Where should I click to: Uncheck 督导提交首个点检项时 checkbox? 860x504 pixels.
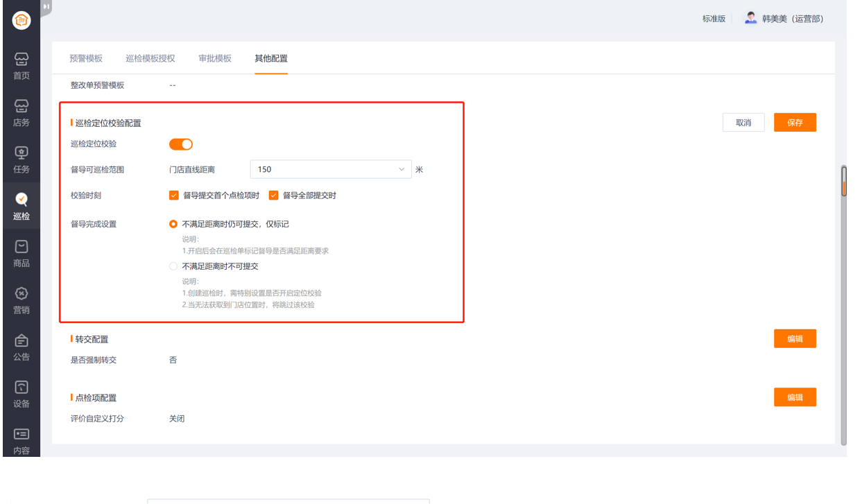(174, 195)
